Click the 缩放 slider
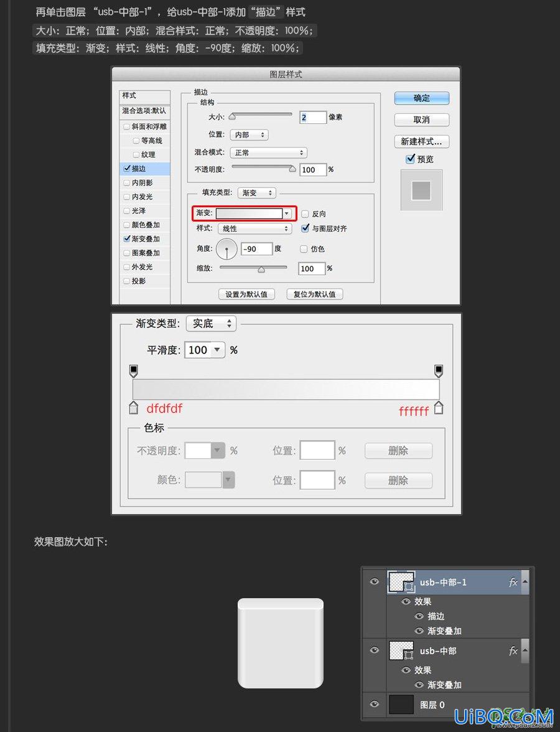Viewport: 560px width, 732px height. 253,268
